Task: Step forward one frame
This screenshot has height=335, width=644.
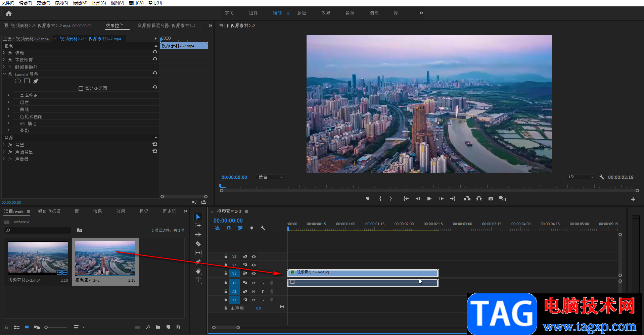Action: pyautogui.click(x=441, y=199)
